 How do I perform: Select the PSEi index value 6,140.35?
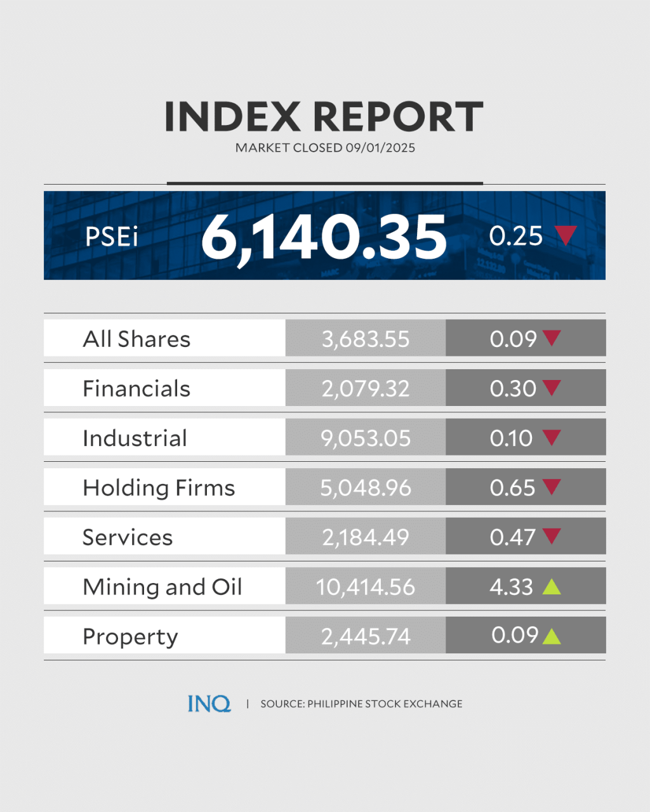324,237
